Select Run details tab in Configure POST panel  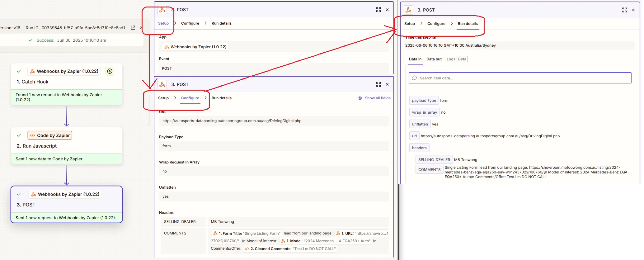pyautogui.click(x=222, y=98)
